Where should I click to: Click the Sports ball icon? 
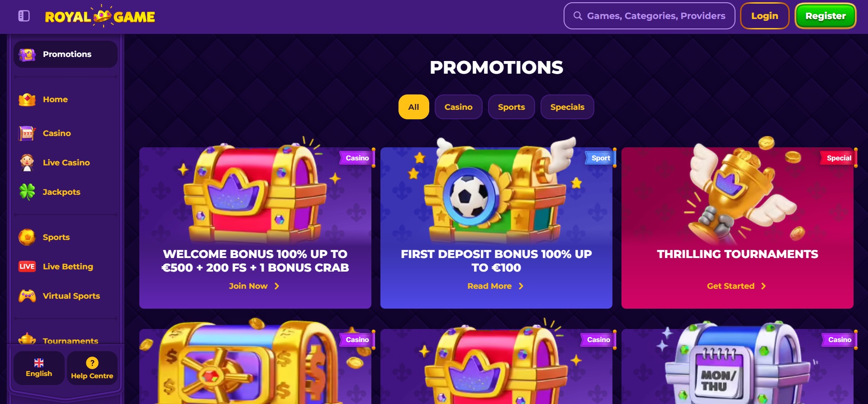27,237
